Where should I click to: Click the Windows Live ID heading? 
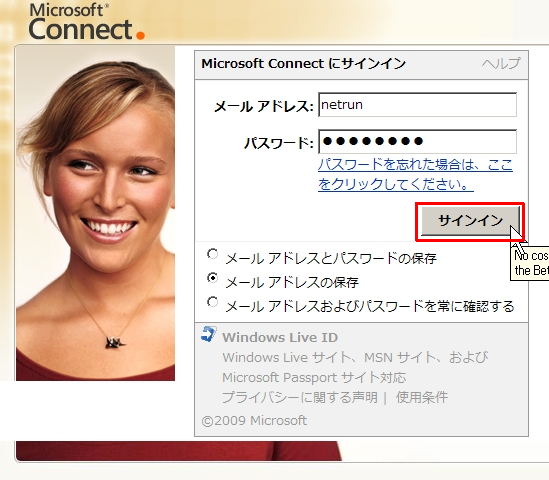280,338
